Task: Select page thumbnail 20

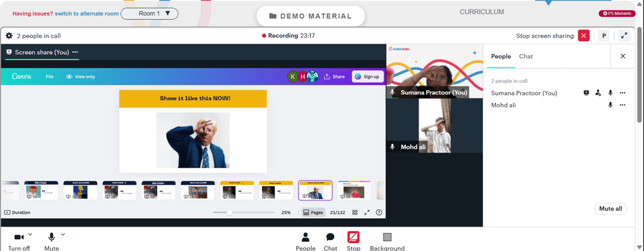Action: click(276, 191)
